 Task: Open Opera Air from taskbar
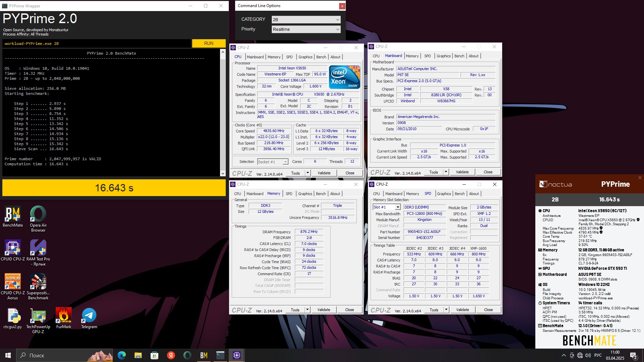click(x=187, y=355)
